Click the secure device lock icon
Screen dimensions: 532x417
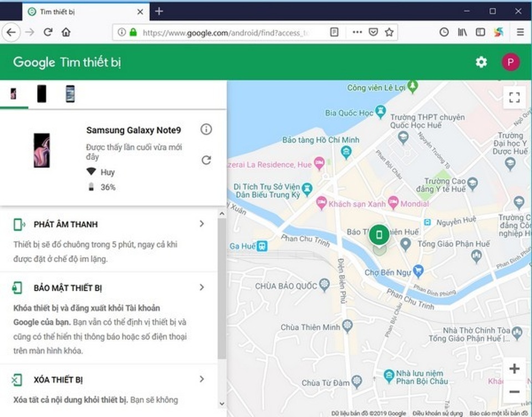coord(17,288)
